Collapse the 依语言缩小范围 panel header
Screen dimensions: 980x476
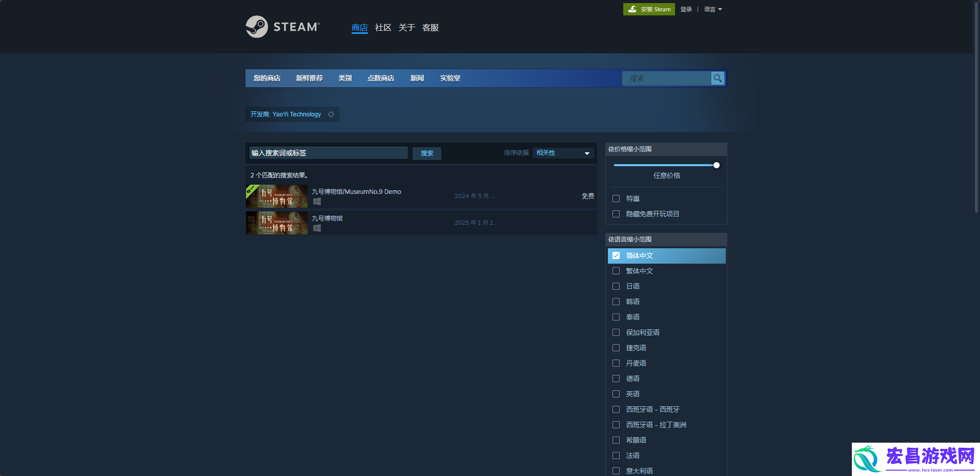click(x=666, y=240)
